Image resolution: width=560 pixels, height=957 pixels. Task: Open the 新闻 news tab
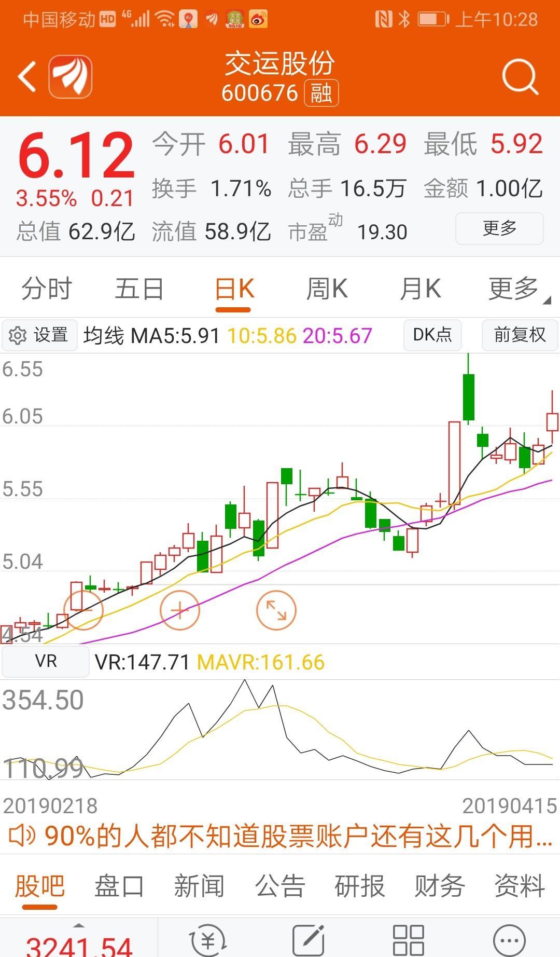click(199, 886)
